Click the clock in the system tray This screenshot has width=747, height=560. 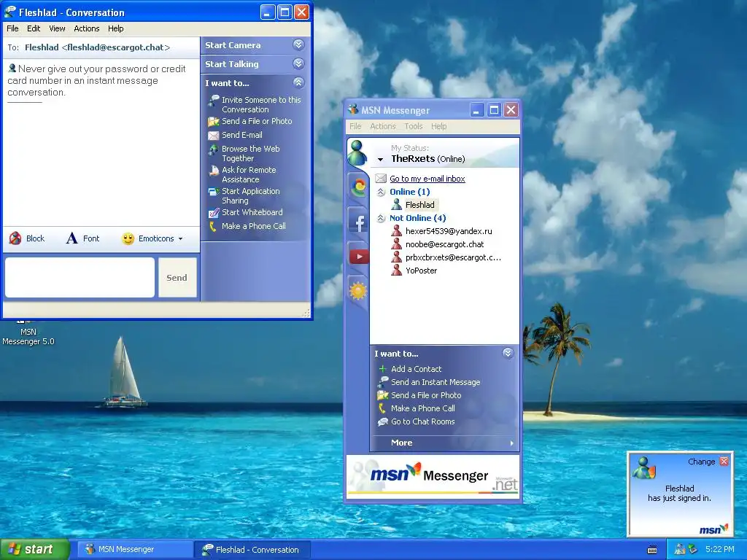pos(719,549)
